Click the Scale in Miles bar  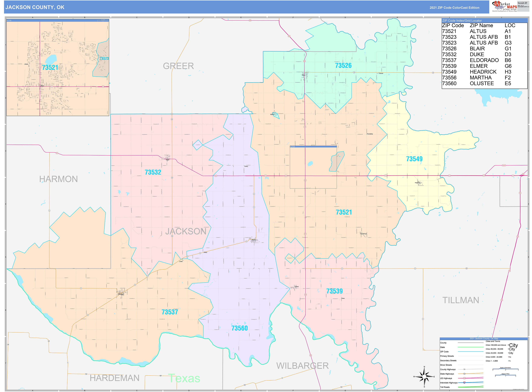(505, 375)
